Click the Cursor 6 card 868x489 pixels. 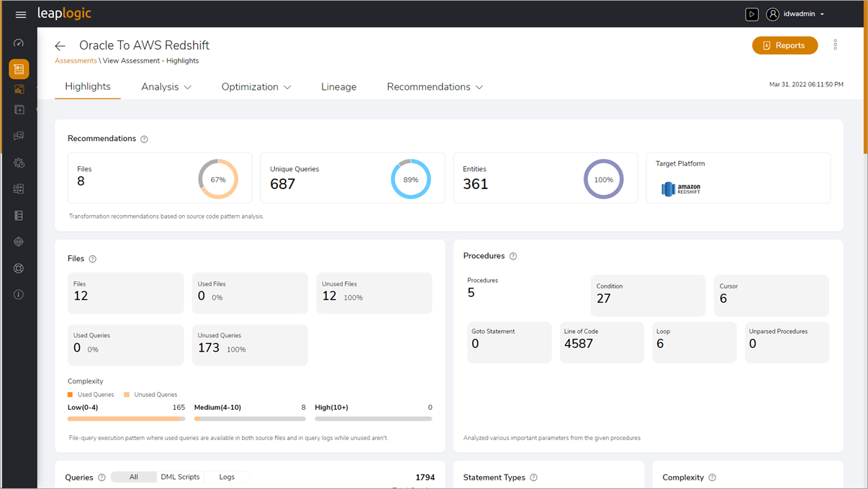pos(772,296)
